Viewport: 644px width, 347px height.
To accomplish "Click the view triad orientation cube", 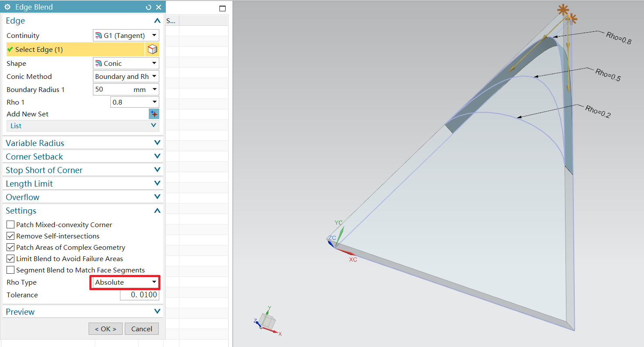I will [x=267, y=322].
